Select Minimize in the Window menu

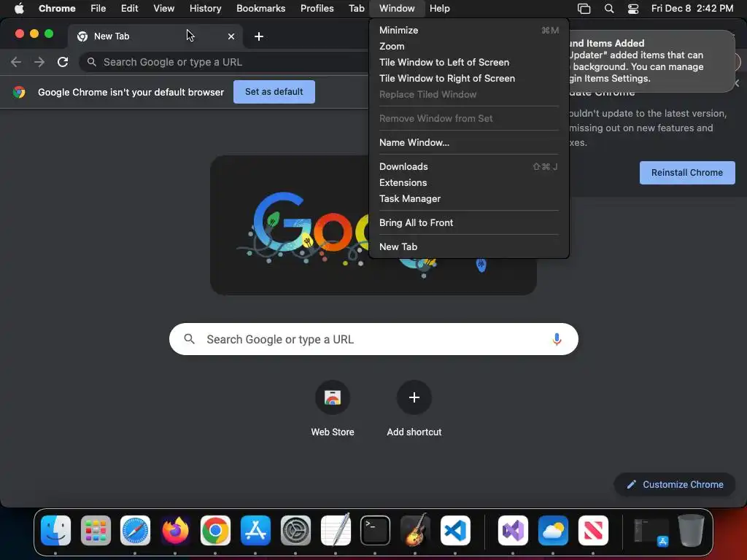click(469, 30)
